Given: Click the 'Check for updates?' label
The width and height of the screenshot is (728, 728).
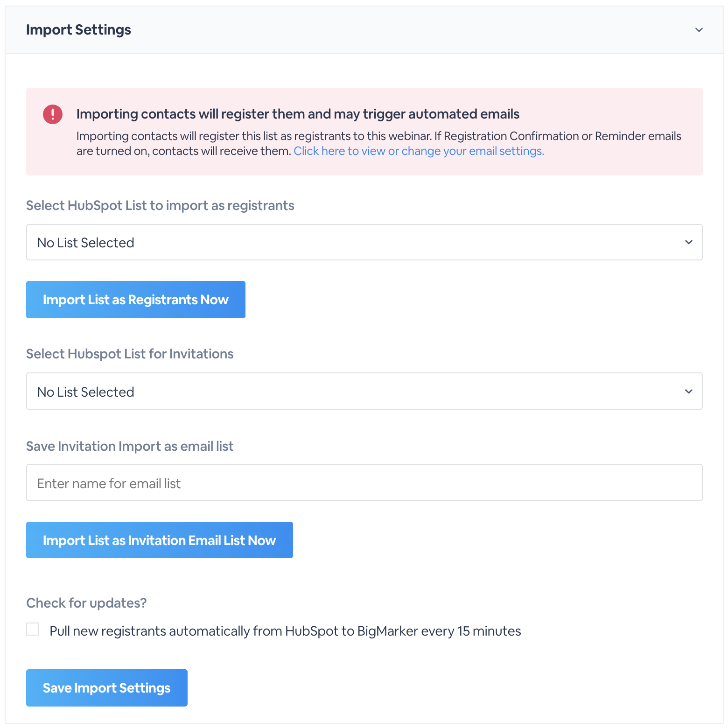Looking at the screenshot, I should pos(86,603).
